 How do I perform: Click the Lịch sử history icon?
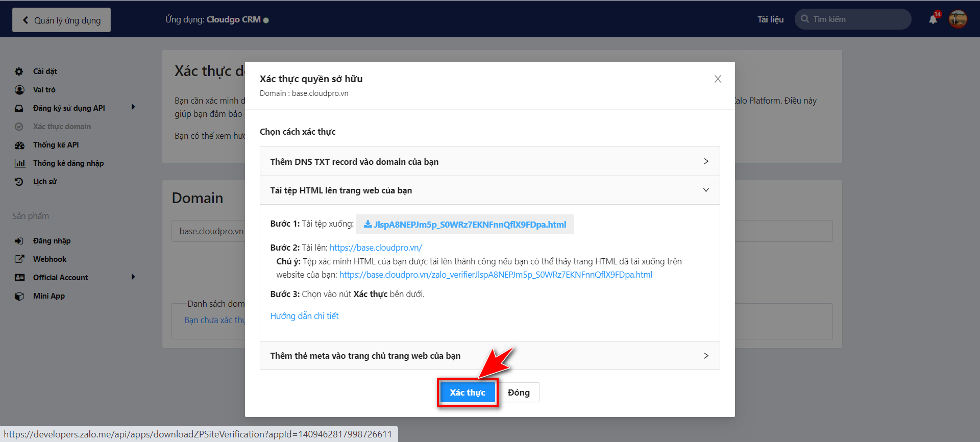[19, 182]
